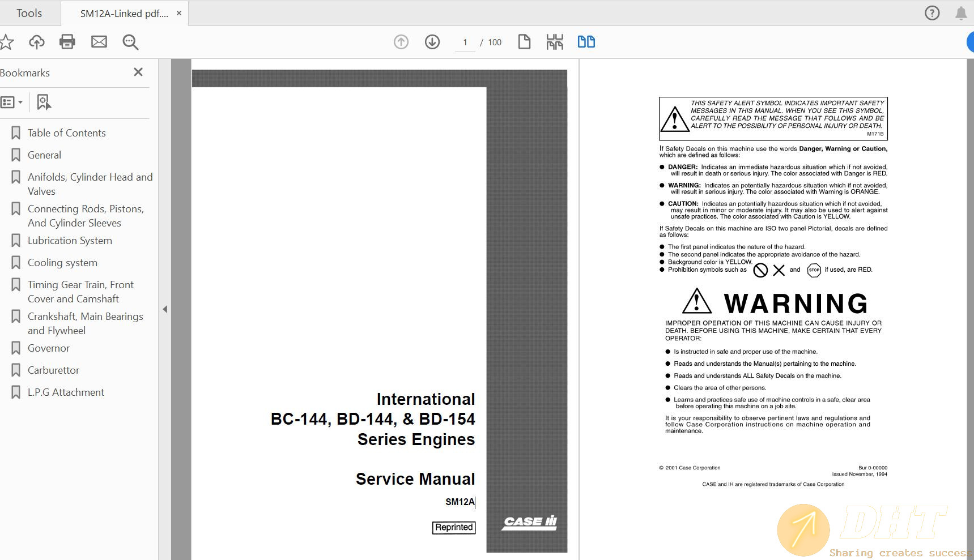Switch to SM12A-Linked pdf tab
974x560 pixels.
[x=124, y=14]
